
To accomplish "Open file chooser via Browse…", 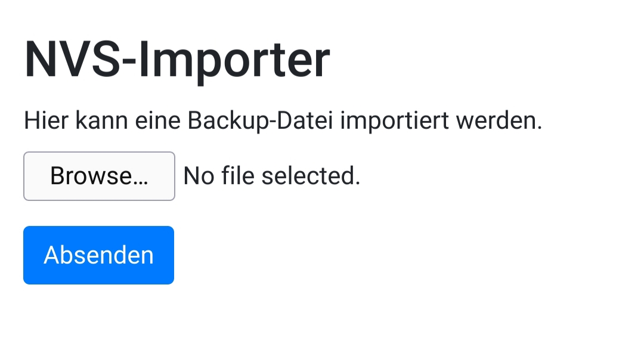I will 99,176.
